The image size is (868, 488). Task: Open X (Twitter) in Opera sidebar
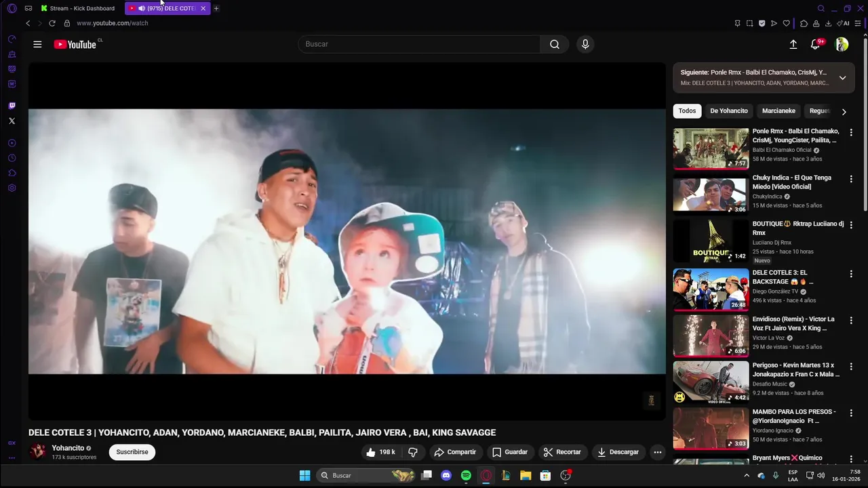click(x=12, y=121)
